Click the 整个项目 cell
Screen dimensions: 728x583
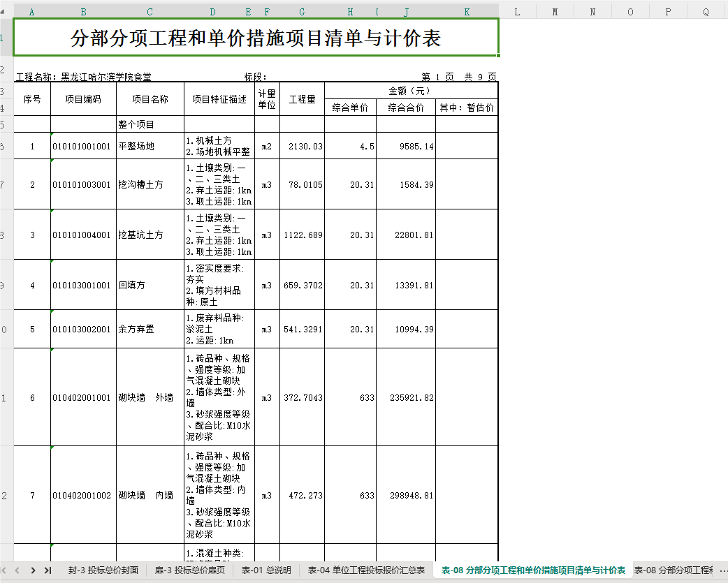click(x=150, y=124)
